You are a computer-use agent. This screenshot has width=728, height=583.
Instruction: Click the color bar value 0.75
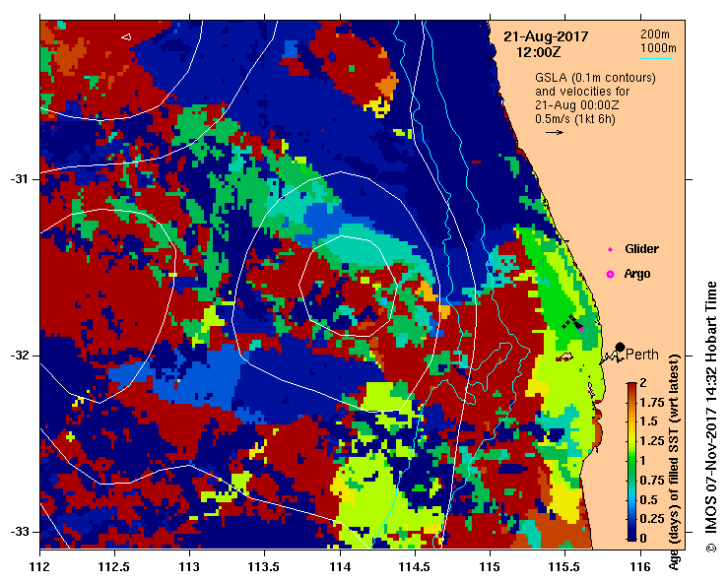click(652, 480)
